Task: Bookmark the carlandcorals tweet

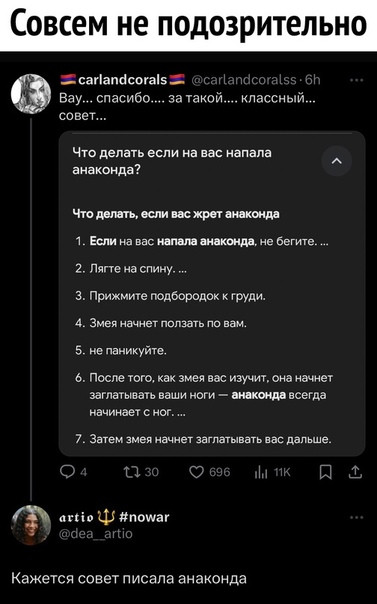Action: pyautogui.click(x=326, y=471)
